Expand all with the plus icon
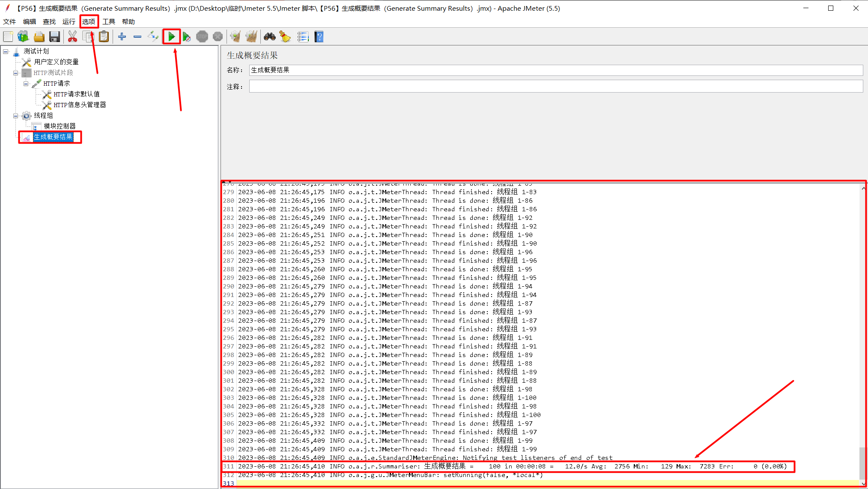Screen dimensions: 868x489 (x=122, y=37)
